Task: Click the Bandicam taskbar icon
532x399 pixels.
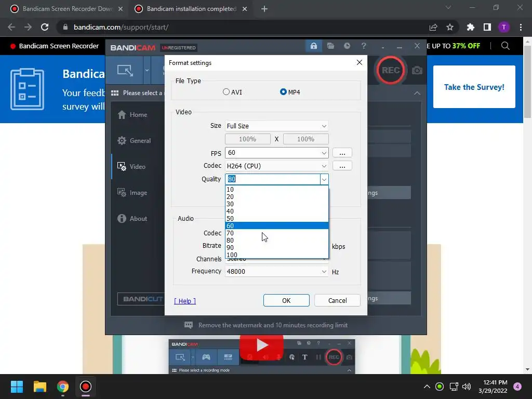Action: tap(86, 387)
